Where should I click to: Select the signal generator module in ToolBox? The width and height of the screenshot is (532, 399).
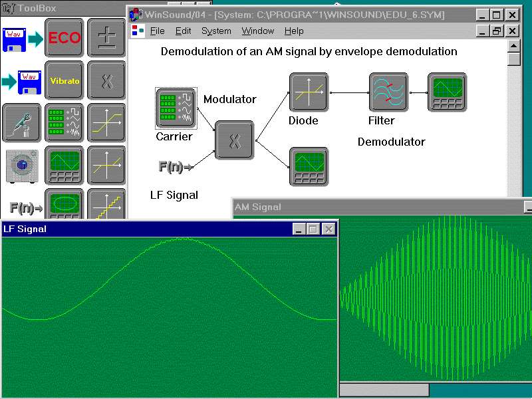point(64,123)
